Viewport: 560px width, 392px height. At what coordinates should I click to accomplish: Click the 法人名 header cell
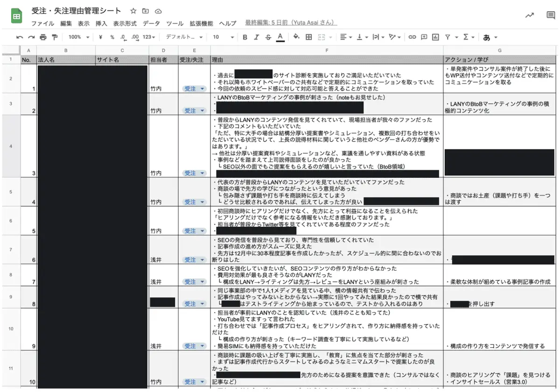pyautogui.click(x=66, y=60)
